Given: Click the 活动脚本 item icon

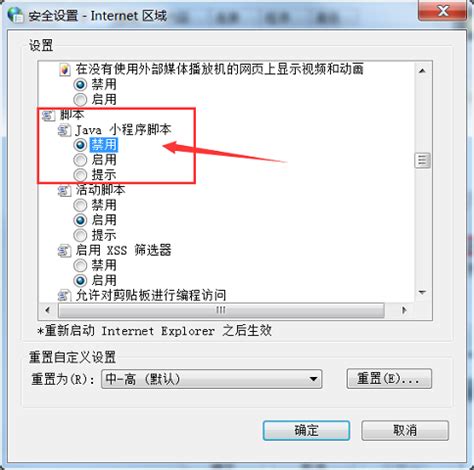Looking at the screenshot, I should click(x=64, y=191).
